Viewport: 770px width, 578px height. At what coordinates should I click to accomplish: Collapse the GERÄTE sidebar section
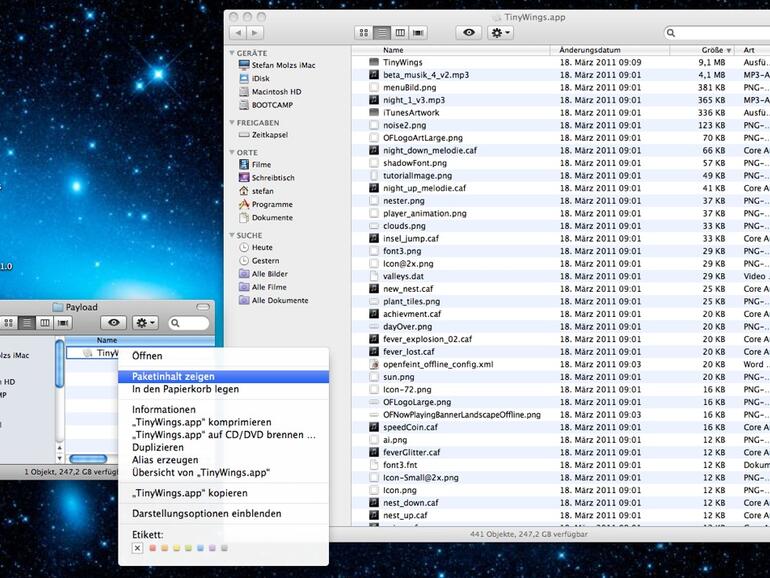(x=232, y=53)
